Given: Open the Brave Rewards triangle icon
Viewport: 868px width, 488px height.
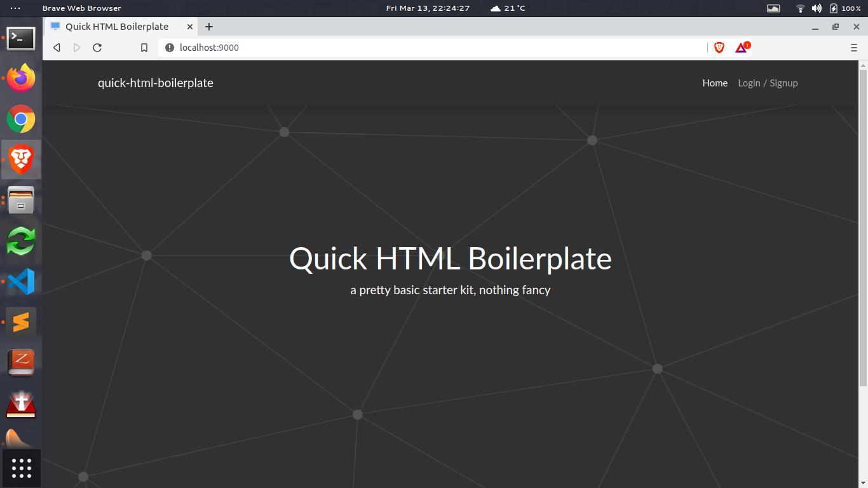Looking at the screenshot, I should (740, 47).
